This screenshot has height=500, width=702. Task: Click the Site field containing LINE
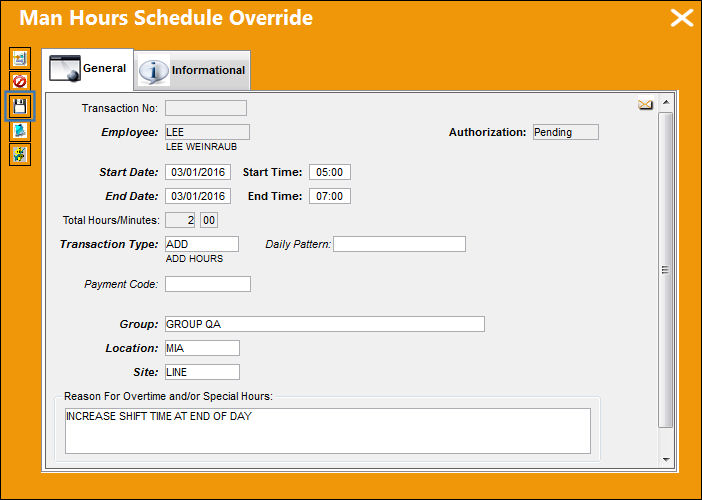202,372
